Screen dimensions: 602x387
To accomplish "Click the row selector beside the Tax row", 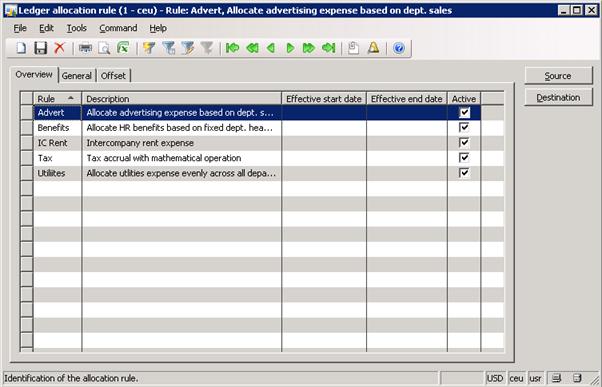I will pyautogui.click(x=27, y=158).
